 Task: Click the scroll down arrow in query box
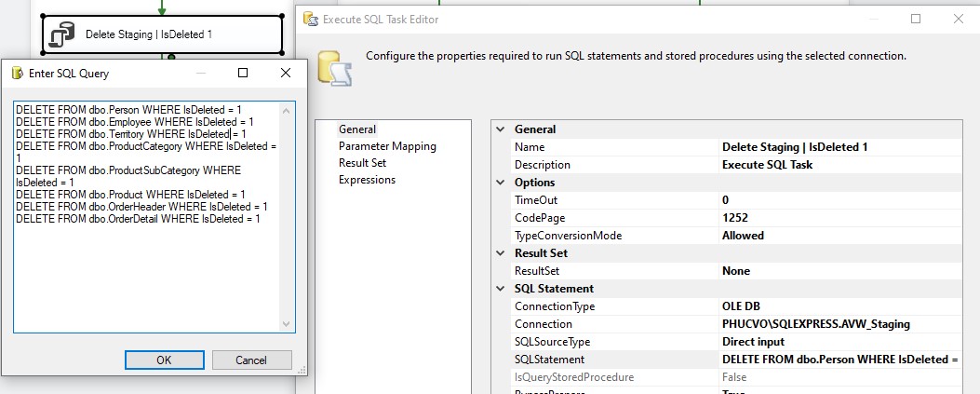tap(287, 324)
